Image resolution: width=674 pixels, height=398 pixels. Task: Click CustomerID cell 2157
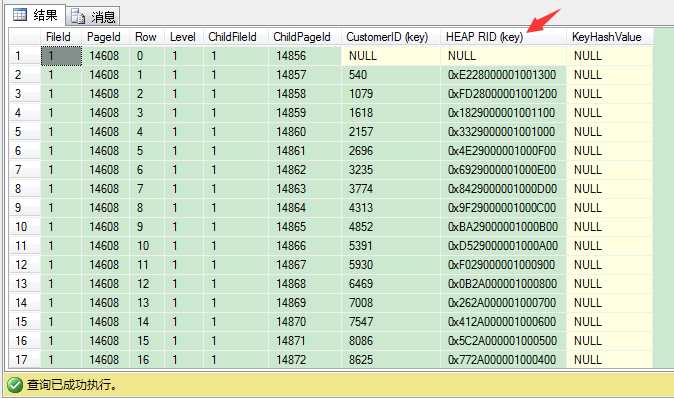(x=391, y=132)
